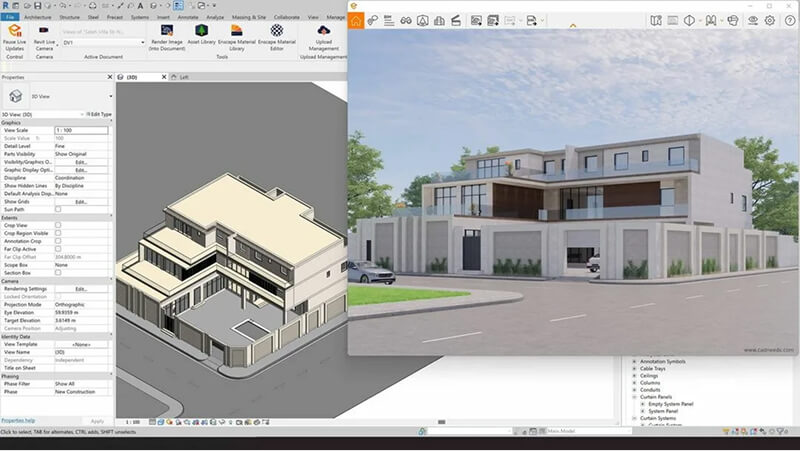Click Edit Type button in Properties
Image resolution: width=800 pixels, height=451 pixels.
coord(99,114)
